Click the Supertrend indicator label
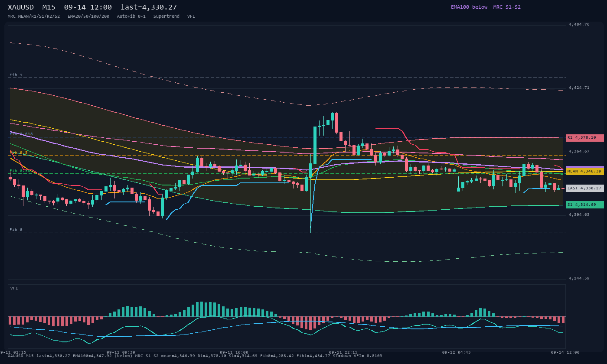Image resolution: width=607 pixels, height=364 pixels. click(166, 16)
